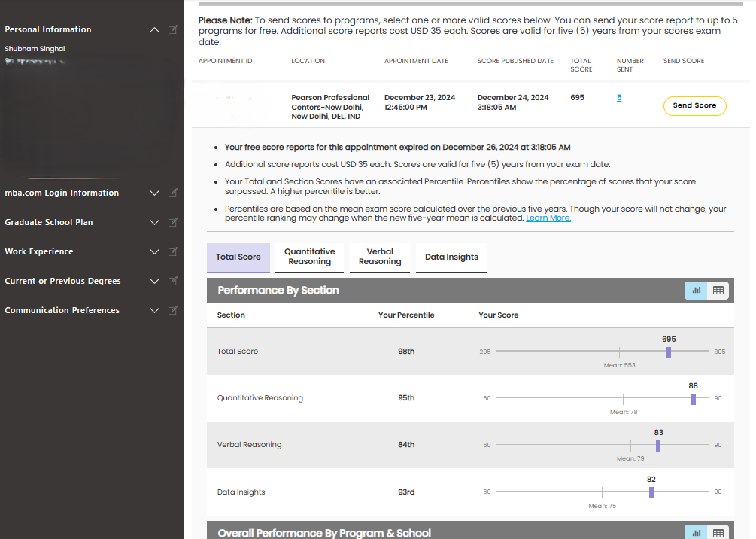The image size is (756, 539).
Task: Edit Current or Previous Degrees section
Action: point(173,282)
